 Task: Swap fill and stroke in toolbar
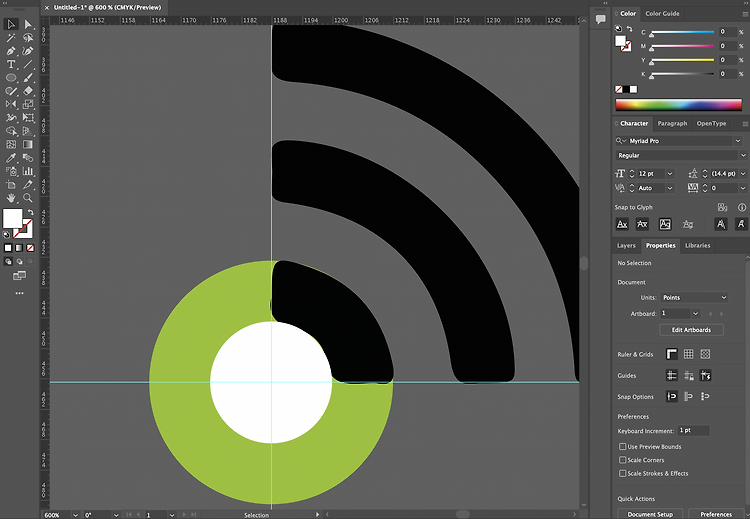(31, 212)
